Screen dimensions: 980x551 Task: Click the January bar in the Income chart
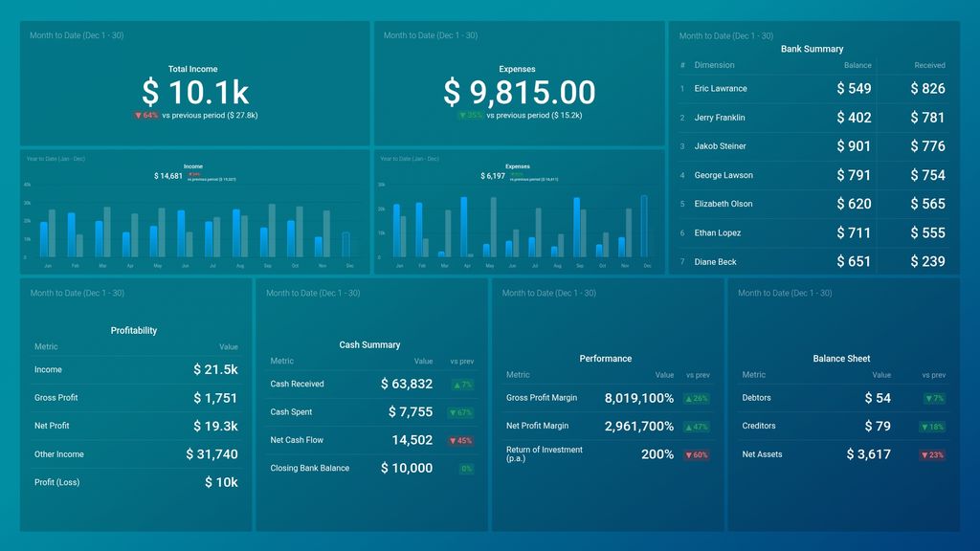coord(44,239)
